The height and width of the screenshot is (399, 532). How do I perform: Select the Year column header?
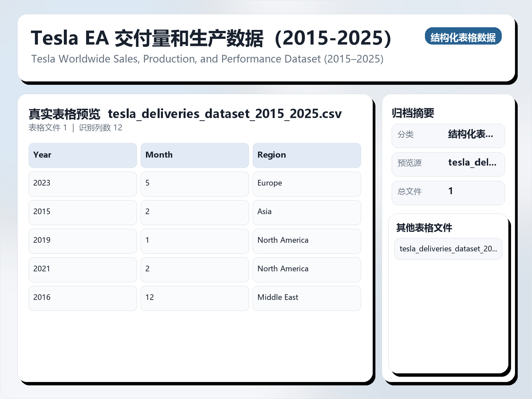coord(82,155)
